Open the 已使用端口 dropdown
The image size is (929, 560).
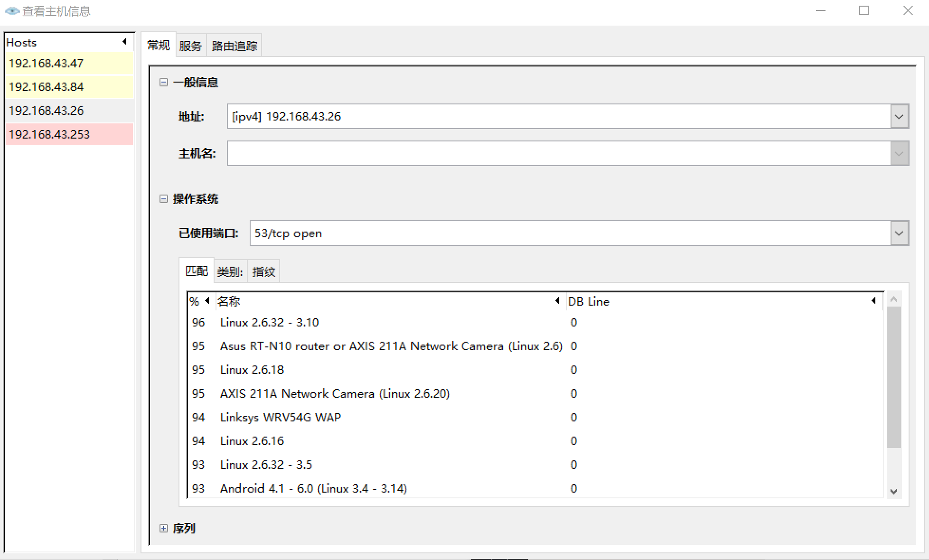[899, 233]
